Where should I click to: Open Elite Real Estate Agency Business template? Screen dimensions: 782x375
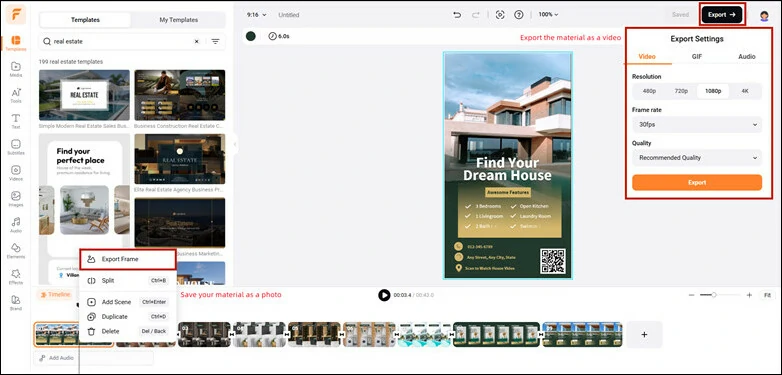click(180, 159)
